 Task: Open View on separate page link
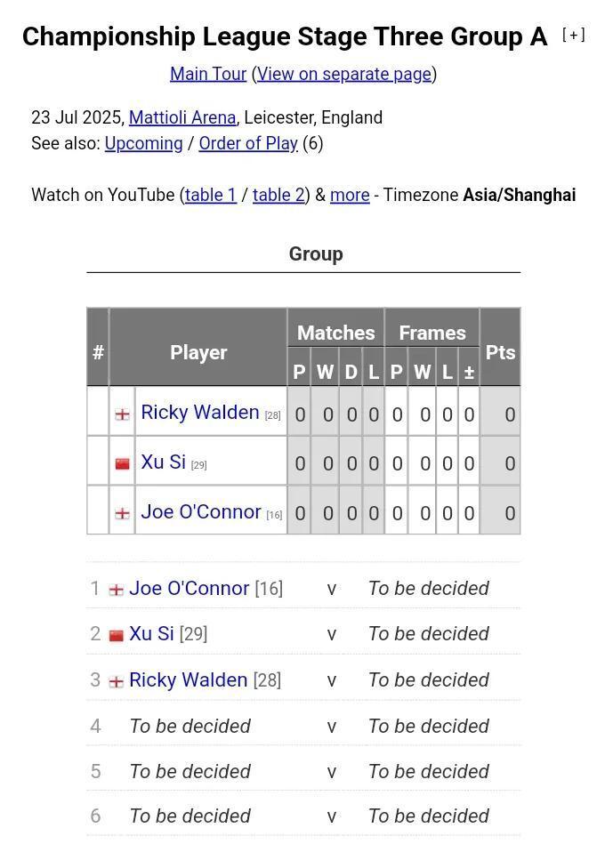pyautogui.click(x=344, y=74)
